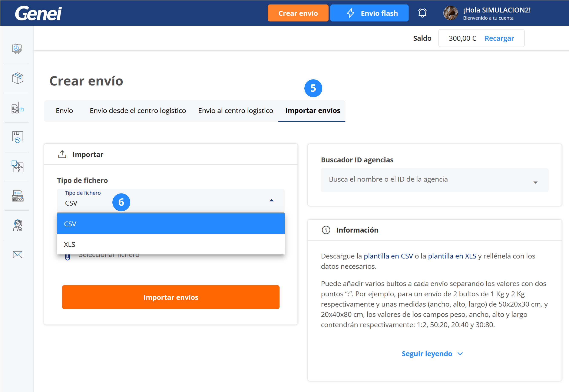
Task: Download the plantilla en XLS link
Action: (x=452, y=256)
